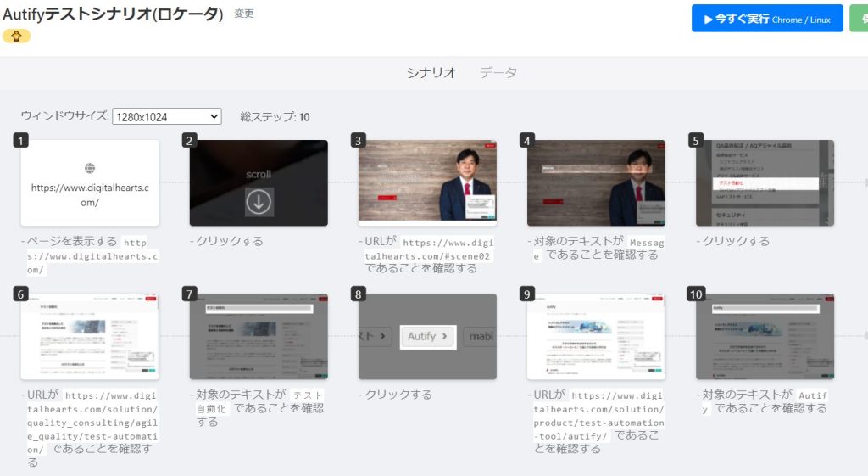Open step 5 menu list thumbnail
The height and width of the screenshot is (476, 868).
[x=765, y=183]
